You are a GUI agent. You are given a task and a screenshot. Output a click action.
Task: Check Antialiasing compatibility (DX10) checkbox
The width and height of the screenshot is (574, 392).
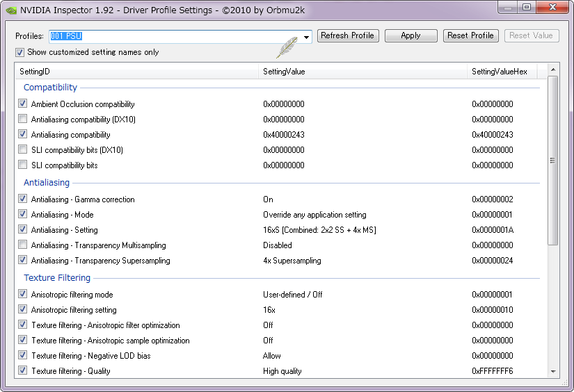23,119
